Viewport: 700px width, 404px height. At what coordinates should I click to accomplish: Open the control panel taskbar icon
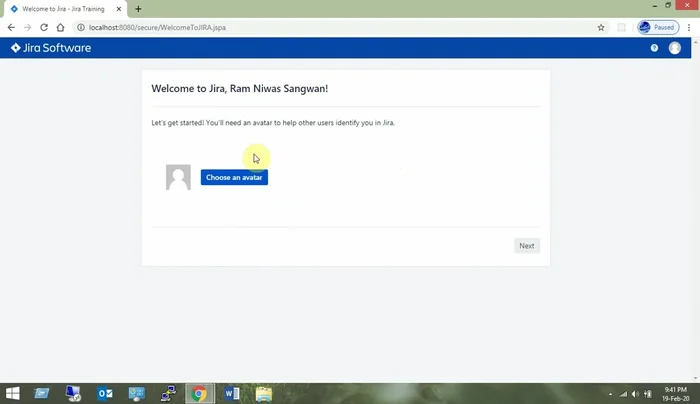tap(137, 393)
